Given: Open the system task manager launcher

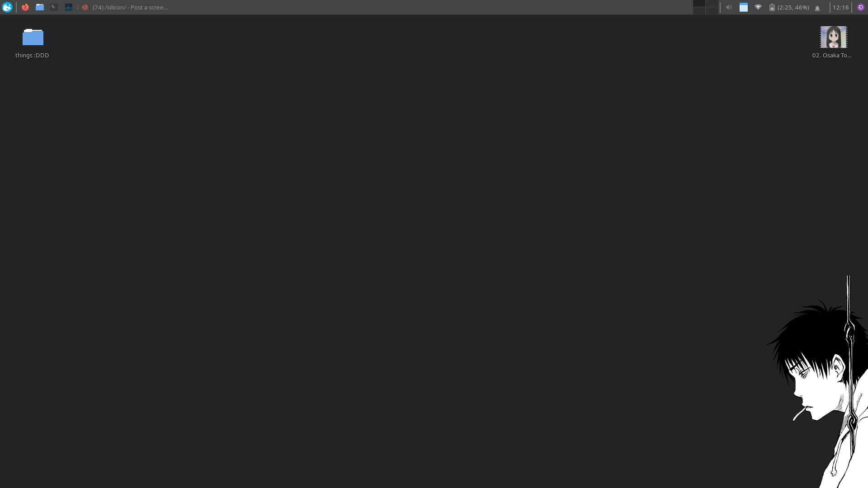Looking at the screenshot, I should point(69,7).
